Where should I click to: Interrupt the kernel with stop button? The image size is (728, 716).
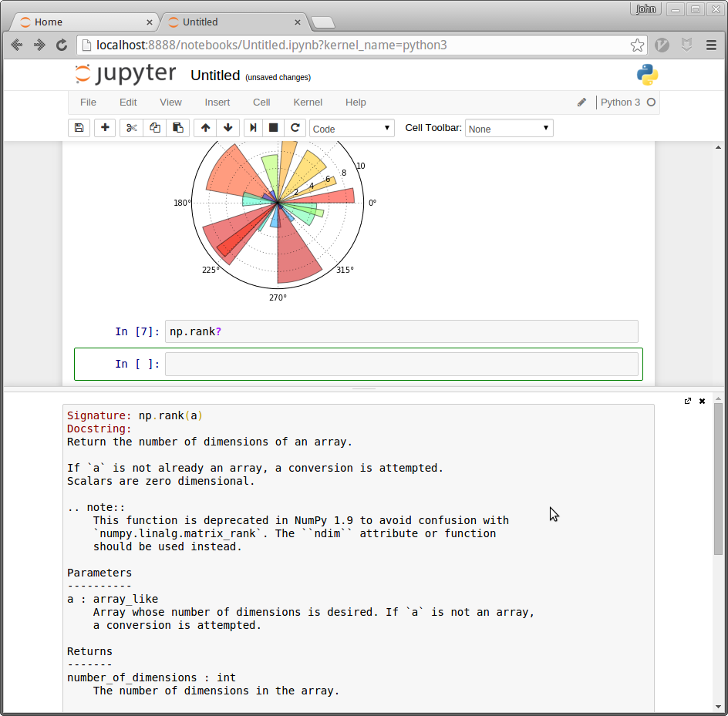tap(273, 128)
